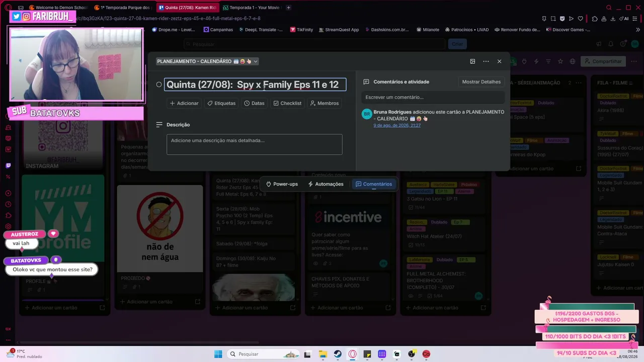Open the Remover Fundo bookmark
Screen dimensions: 644x362
pos(517,30)
